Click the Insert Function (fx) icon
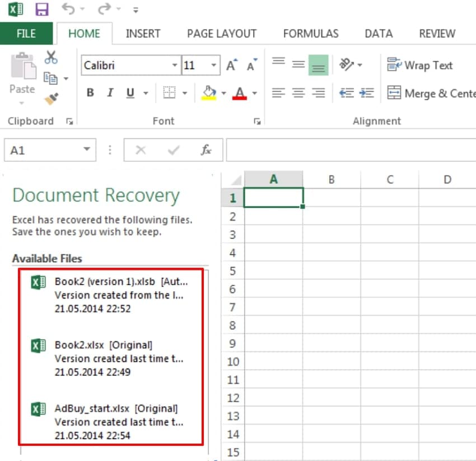The width and height of the screenshot is (476, 461). (x=206, y=150)
